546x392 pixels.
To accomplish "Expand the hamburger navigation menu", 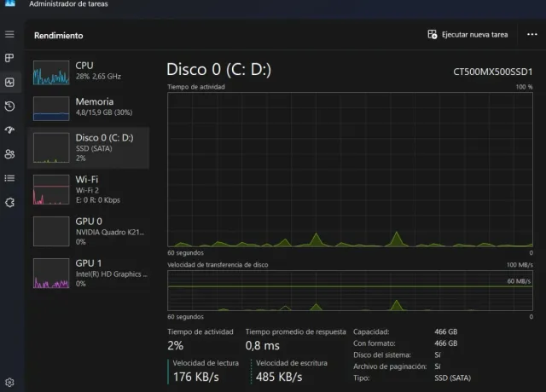I will [10, 34].
